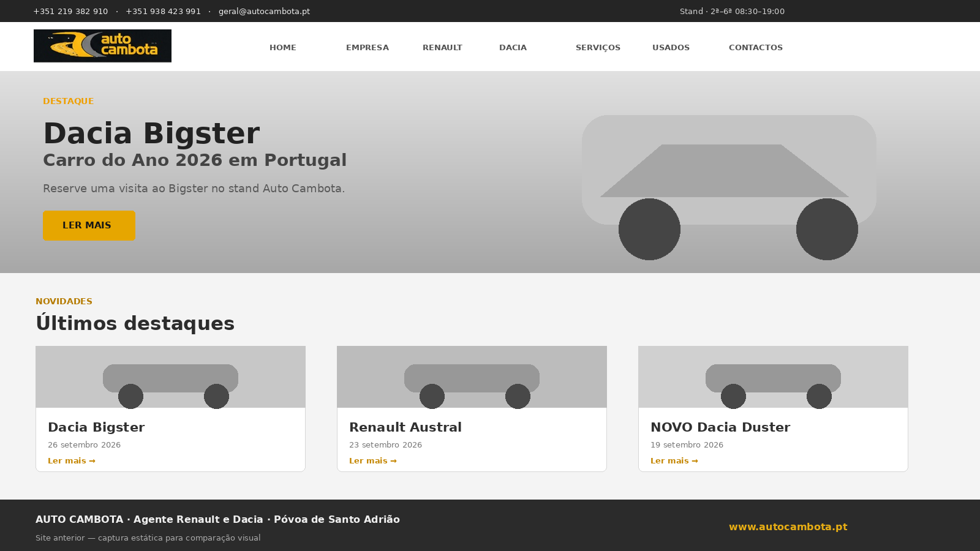Click the NOVO Dacia Duster card title
The width and height of the screenshot is (980, 551).
coord(720,427)
